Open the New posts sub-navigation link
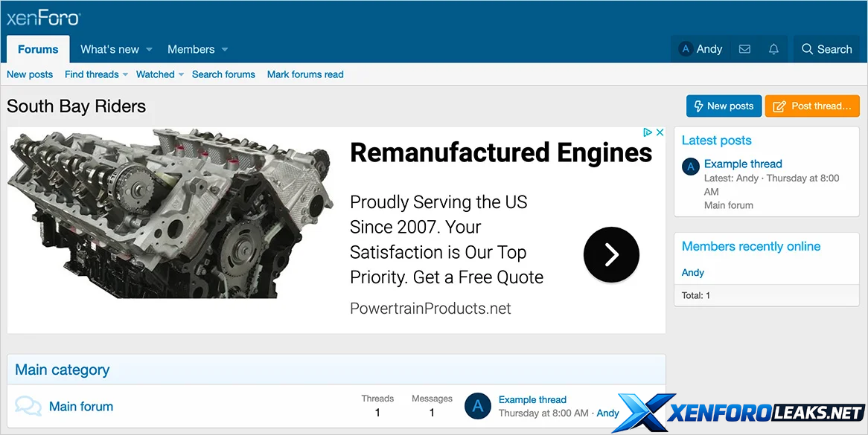This screenshot has height=435, width=868. (30, 74)
